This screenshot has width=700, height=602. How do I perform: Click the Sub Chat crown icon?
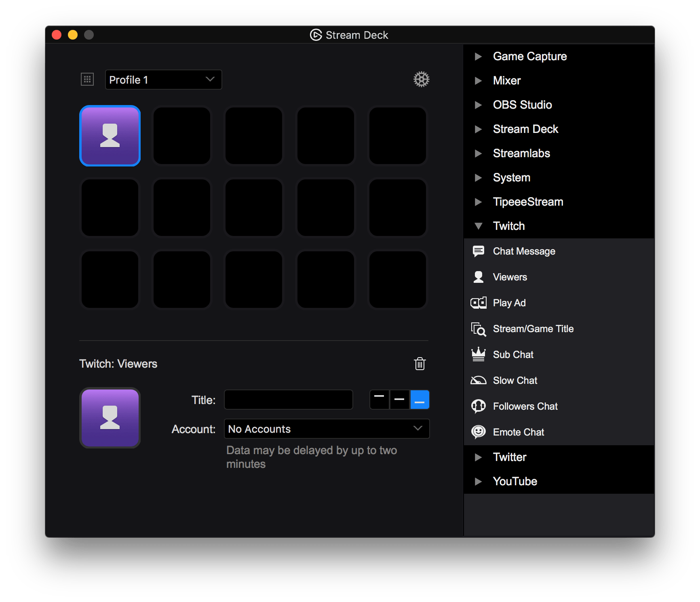point(479,354)
